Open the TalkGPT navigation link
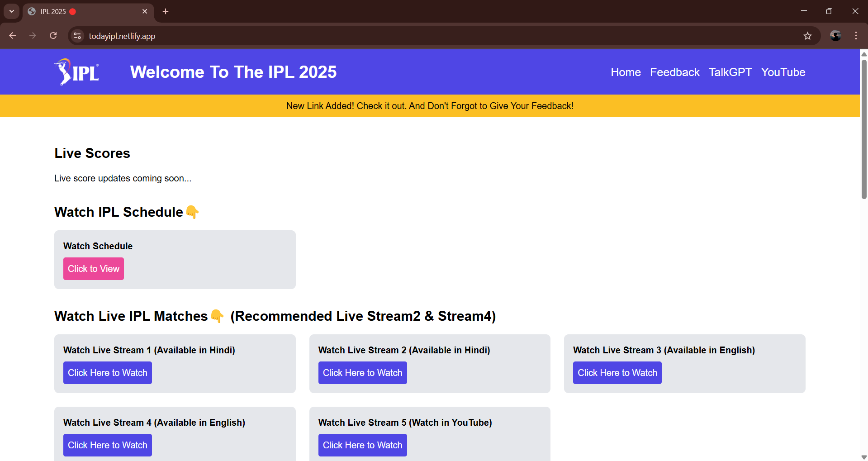This screenshot has height=461, width=868. pyautogui.click(x=730, y=72)
